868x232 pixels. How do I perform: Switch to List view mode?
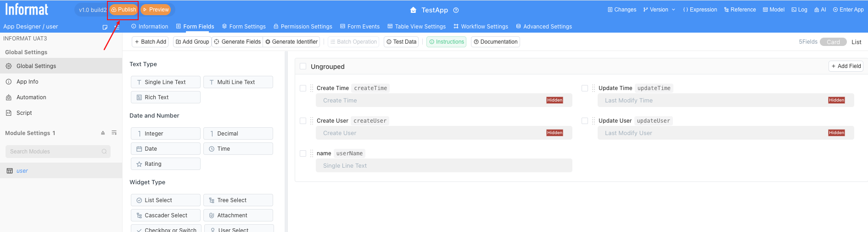[x=856, y=42]
